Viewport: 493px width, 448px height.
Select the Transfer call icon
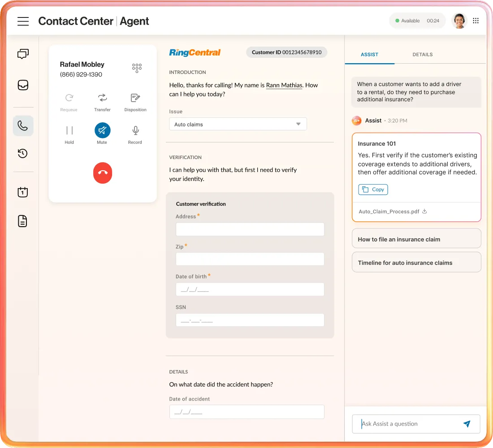102,98
